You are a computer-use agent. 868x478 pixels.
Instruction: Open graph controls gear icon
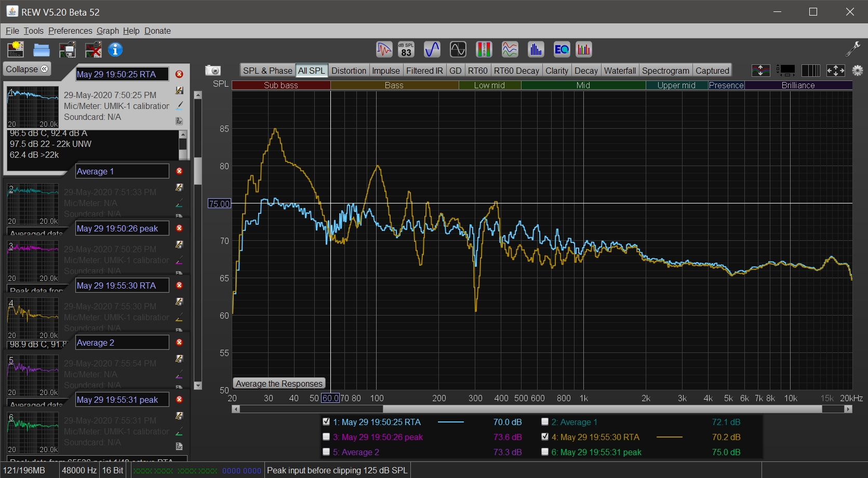tap(858, 71)
